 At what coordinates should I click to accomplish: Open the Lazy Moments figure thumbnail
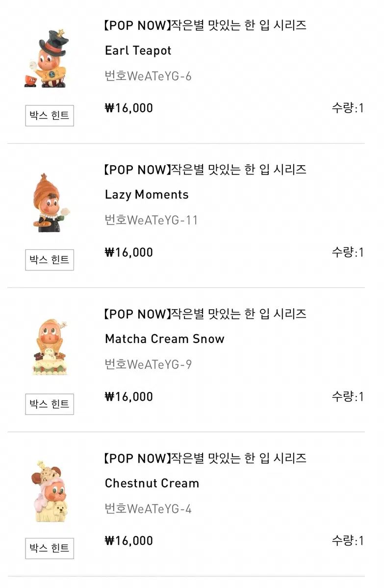(49, 202)
